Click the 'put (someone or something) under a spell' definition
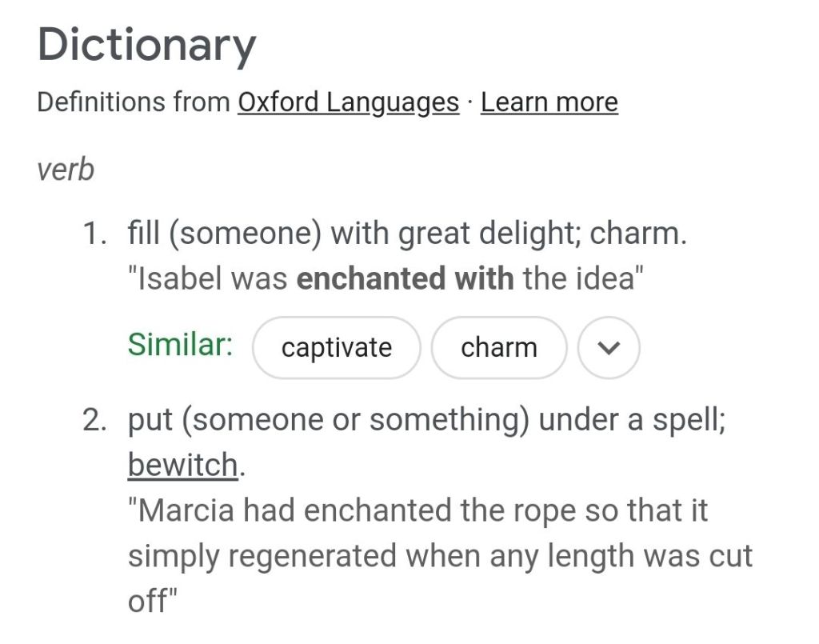The height and width of the screenshot is (644, 819). coord(426,420)
